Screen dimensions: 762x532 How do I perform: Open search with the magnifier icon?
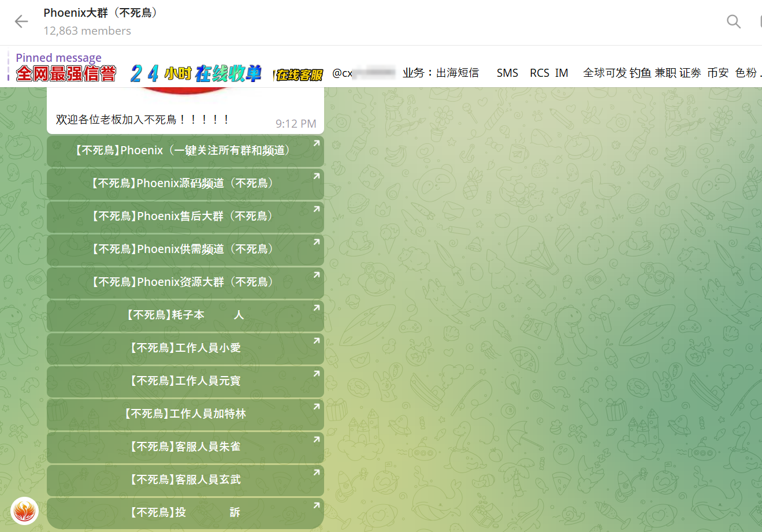tap(734, 21)
